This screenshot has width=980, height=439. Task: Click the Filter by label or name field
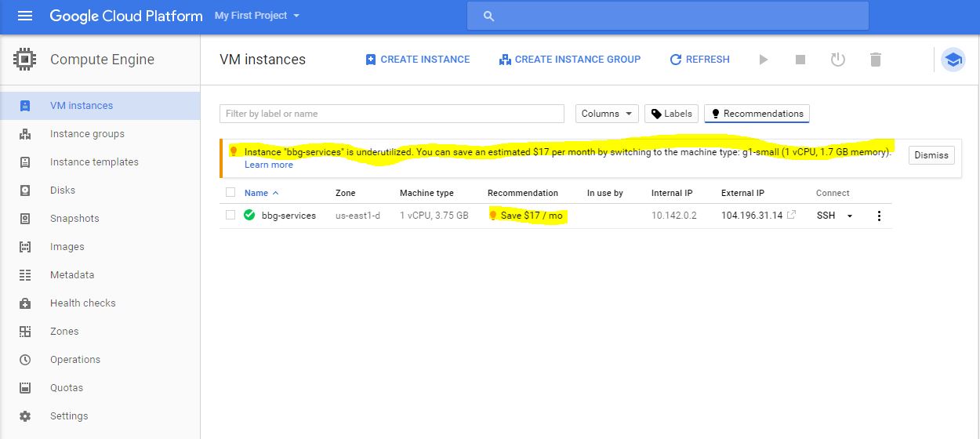(x=392, y=114)
